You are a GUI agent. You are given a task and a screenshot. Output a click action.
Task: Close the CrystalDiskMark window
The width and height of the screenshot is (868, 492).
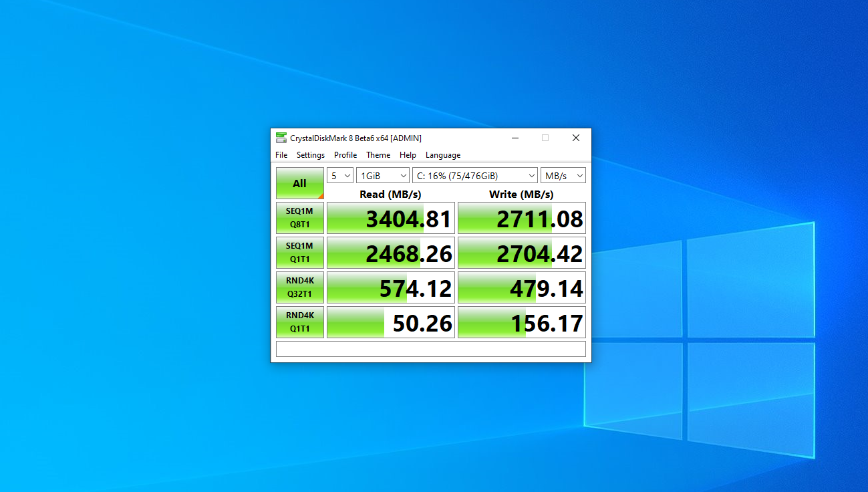(x=576, y=138)
